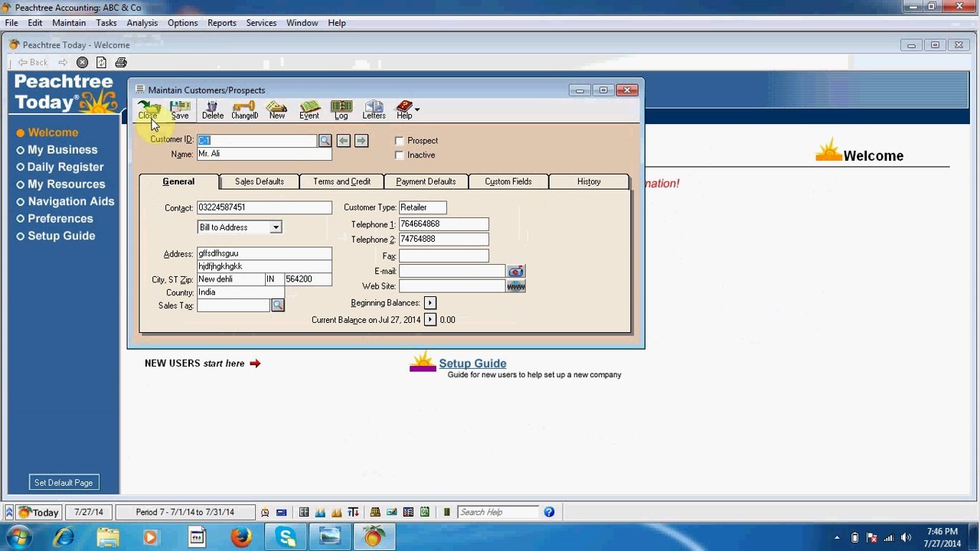The height and width of the screenshot is (551, 980).
Task: Expand Current Balance arrow button
Action: click(430, 320)
